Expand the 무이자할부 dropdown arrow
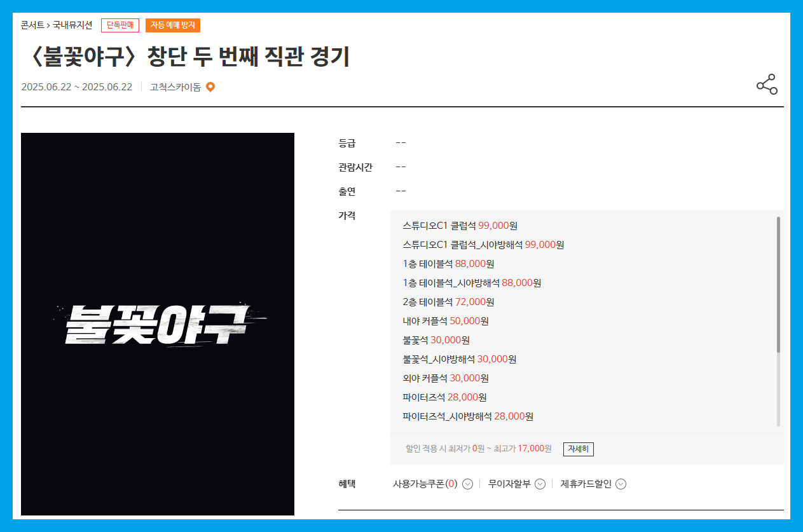The width and height of the screenshot is (803, 532). coord(540,484)
